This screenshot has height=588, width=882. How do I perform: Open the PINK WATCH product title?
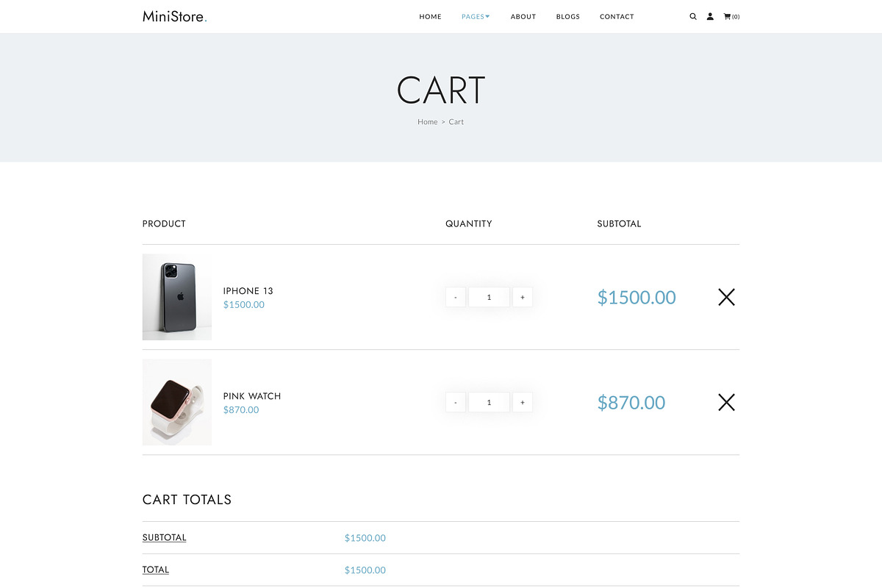252,396
